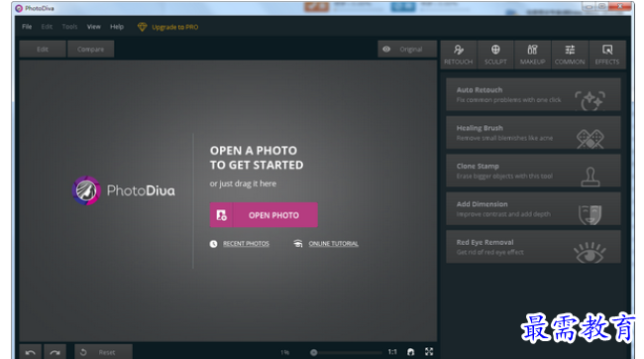Click the Compare view button
Viewport: 644px width, 359px height.
91,50
